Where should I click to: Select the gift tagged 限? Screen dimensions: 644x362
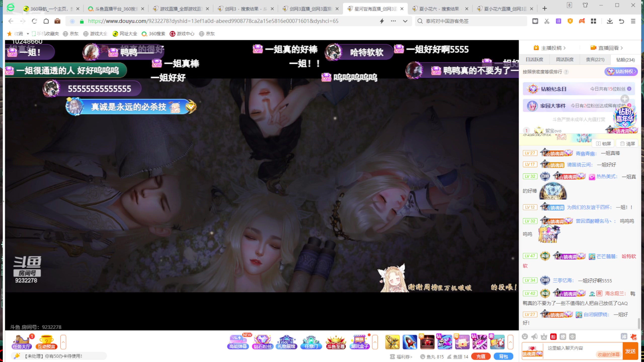(462, 342)
